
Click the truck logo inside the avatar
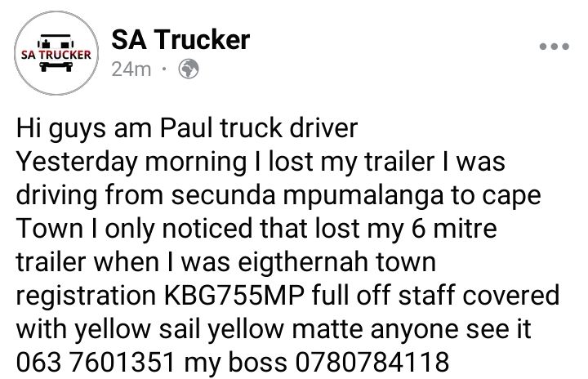coord(56,53)
